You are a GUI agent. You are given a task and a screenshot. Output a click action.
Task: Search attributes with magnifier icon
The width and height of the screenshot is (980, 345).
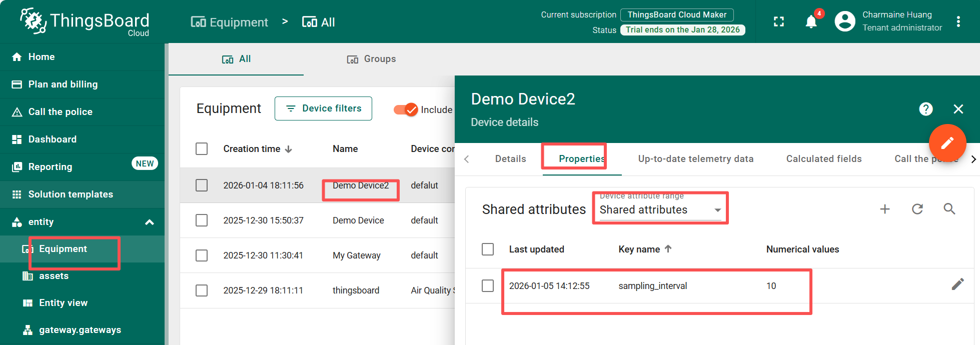coord(949,209)
